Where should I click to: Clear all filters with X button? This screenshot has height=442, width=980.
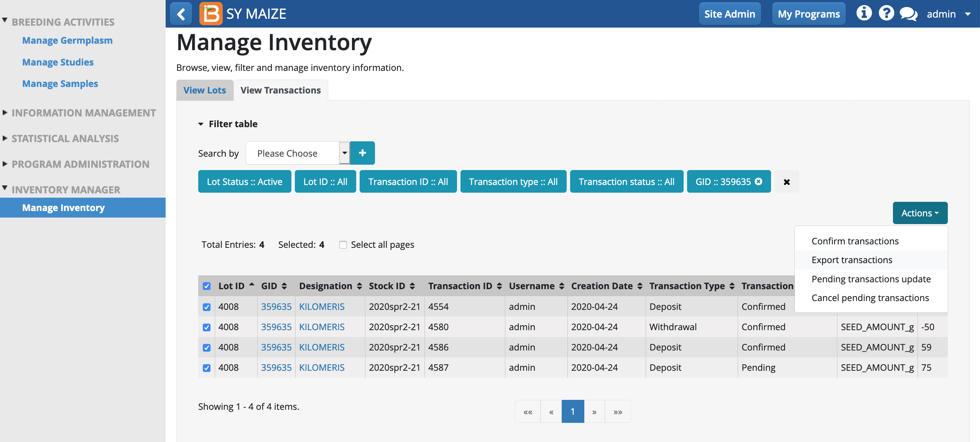[x=787, y=182]
